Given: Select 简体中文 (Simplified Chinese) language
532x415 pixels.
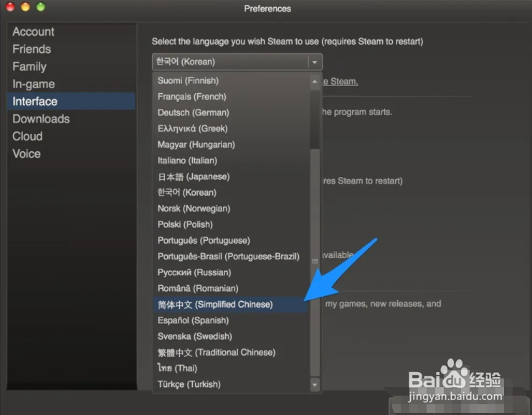Looking at the screenshot, I should tap(231, 305).
